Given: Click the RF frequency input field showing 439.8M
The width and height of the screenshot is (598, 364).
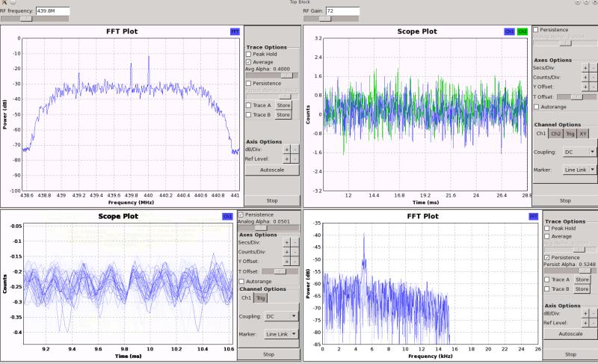Looking at the screenshot, I should pos(52,11).
